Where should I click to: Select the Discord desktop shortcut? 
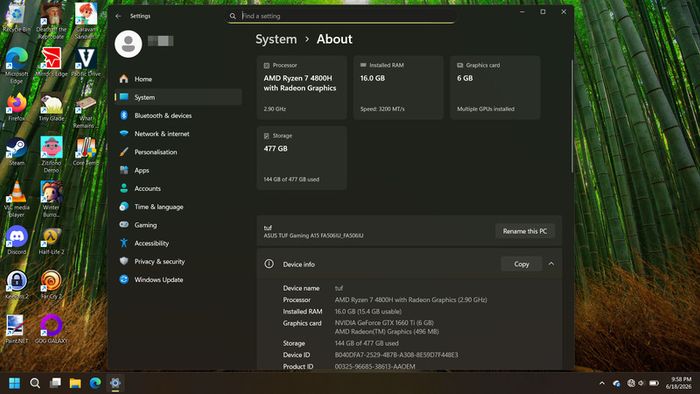(17, 240)
